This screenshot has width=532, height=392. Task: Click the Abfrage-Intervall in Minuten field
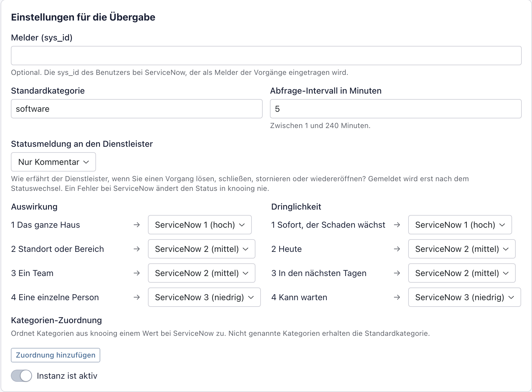[x=396, y=109]
